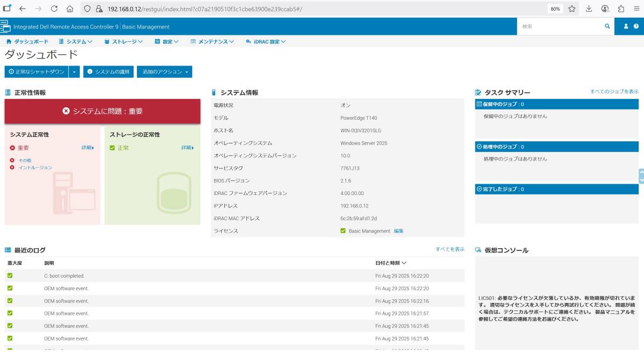Open the Firefox hamburger menu
Image resolution: width=644 pixels, height=354 pixels.
(636, 9)
